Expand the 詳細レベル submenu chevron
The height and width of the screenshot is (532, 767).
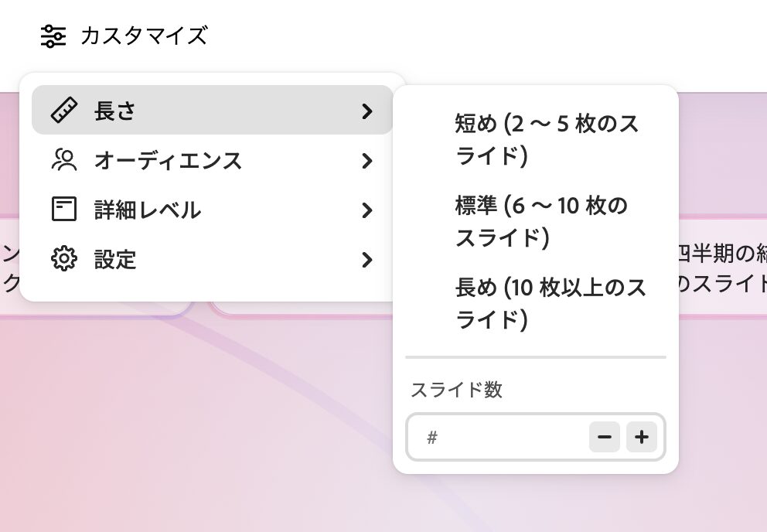(366, 210)
